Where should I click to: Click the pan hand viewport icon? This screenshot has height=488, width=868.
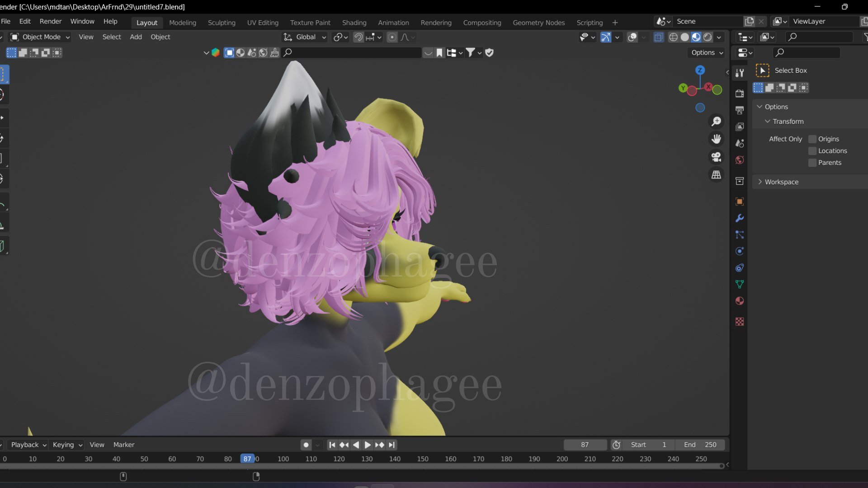point(716,139)
